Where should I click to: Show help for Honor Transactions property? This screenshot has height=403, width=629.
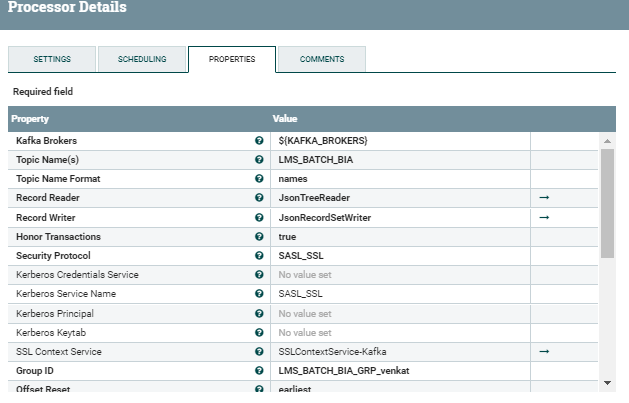[259, 237]
